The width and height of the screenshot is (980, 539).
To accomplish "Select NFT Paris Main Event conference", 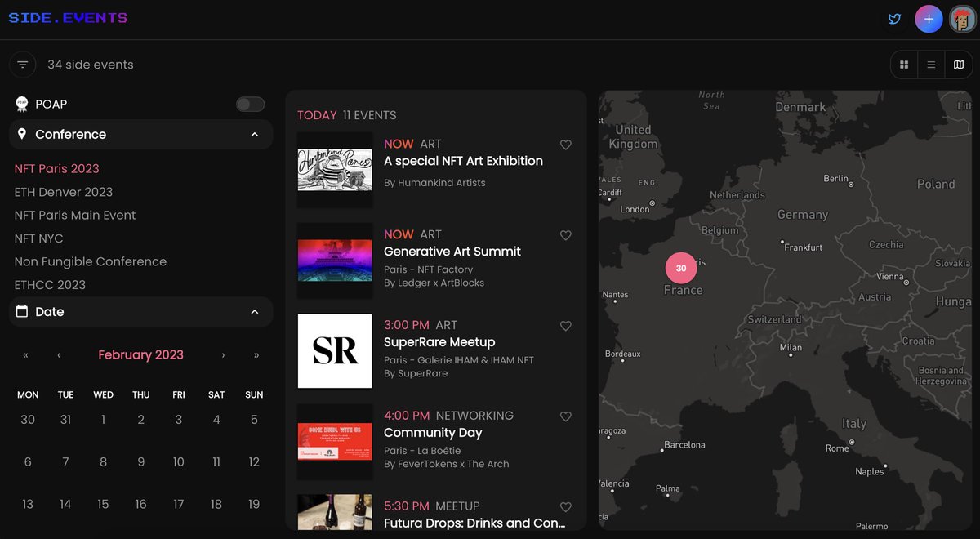I will pyautogui.click(x=75, y=215).
